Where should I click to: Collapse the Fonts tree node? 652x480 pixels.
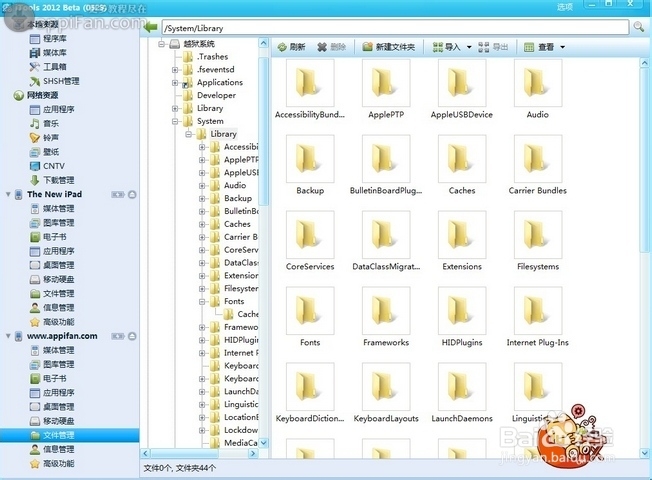coord(202,302)
